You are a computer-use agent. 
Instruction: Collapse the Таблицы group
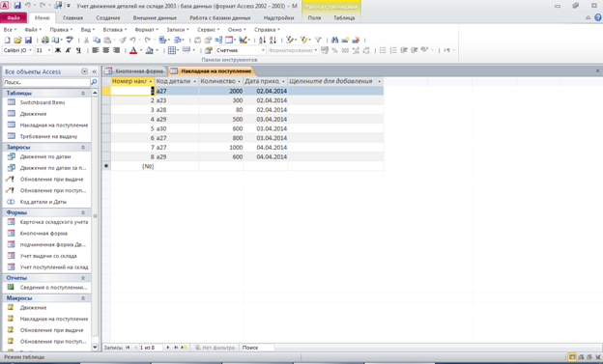(x=83, y=93)
